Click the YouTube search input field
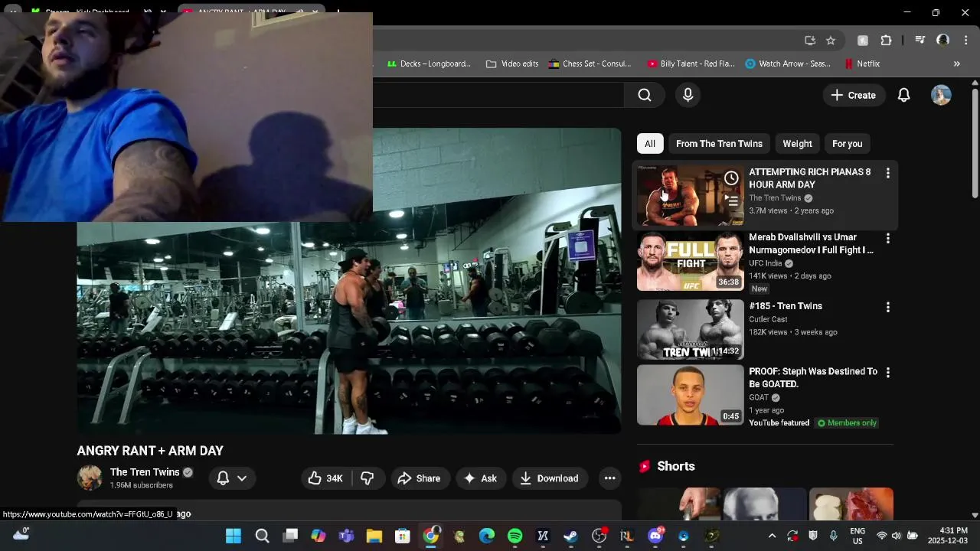The image size is (980, 551). point(498,95)
